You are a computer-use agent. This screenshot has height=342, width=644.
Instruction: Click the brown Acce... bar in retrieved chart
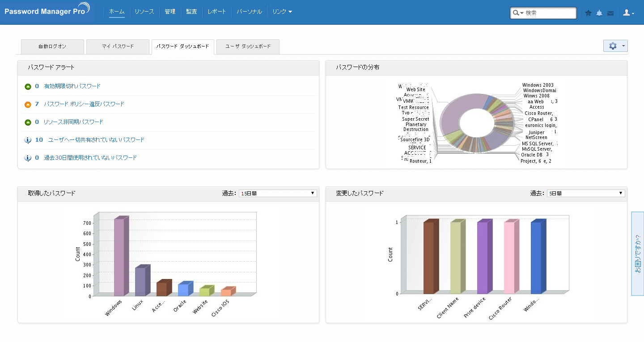tap(164, 288)
